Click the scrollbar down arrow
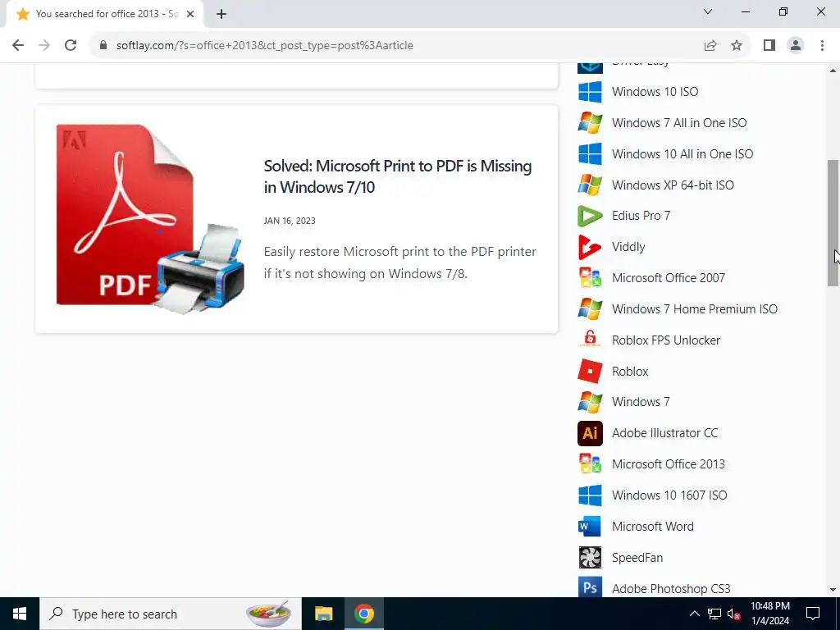 (833, 590)
